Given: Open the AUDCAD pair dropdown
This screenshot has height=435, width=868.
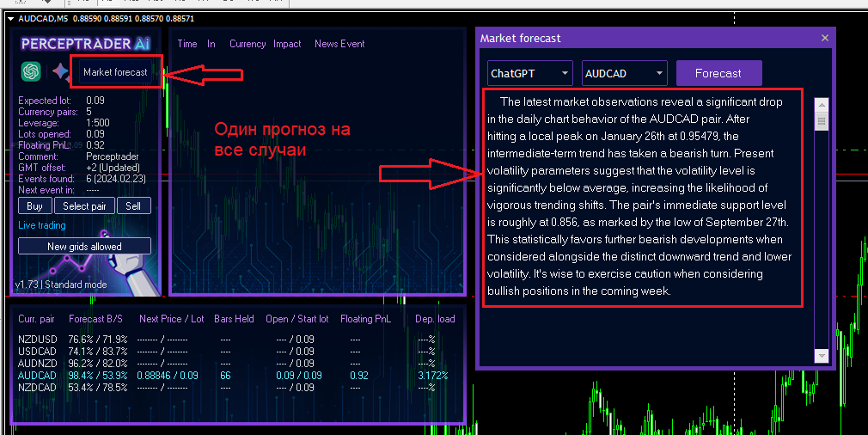Looking at the screenshot, I should pos(625,73).
